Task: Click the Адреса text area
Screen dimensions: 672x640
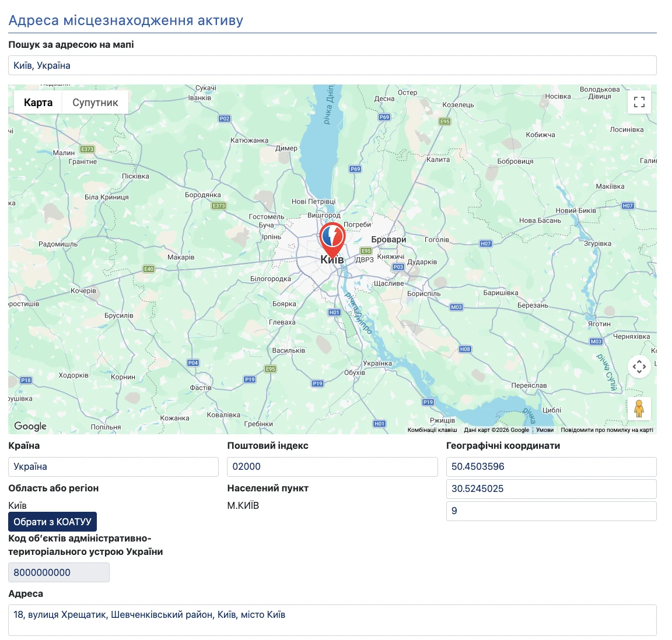Action: click(332, 620)
